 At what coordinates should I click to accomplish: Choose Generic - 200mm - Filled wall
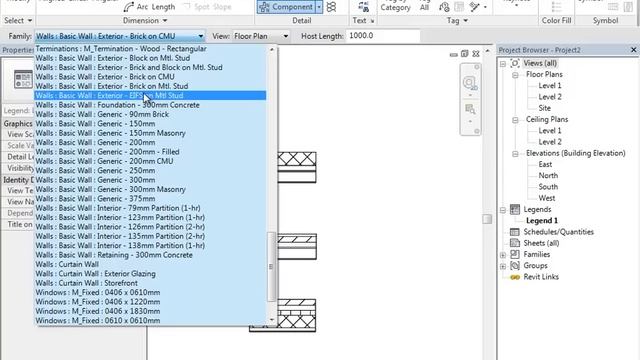tap(150, 152)
